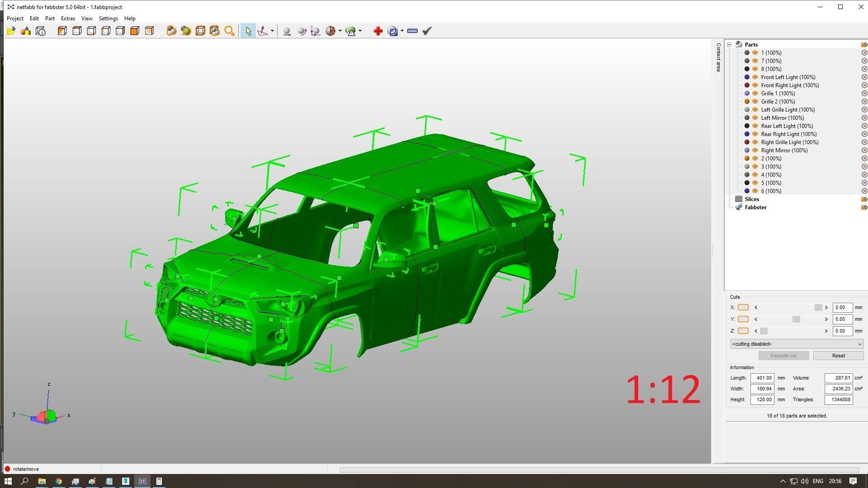Click the folder icon on the Slices row
Screen dimensions: 868x488
(864, 199)
